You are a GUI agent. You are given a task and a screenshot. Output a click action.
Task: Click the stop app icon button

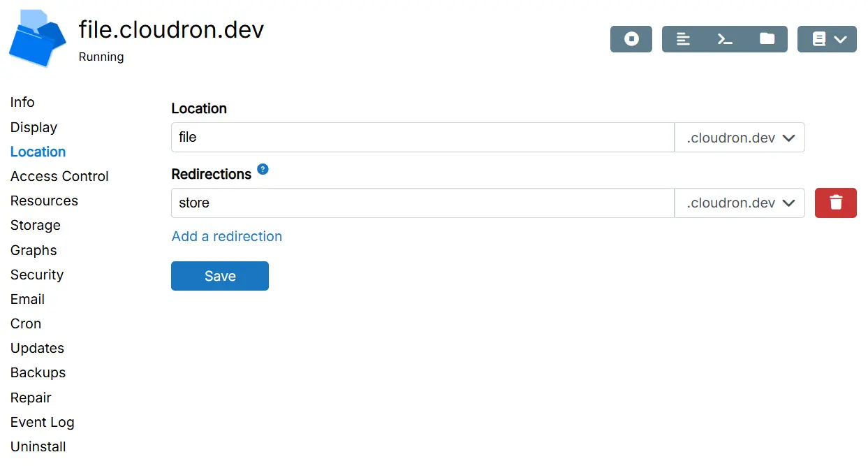coord(631,39)
